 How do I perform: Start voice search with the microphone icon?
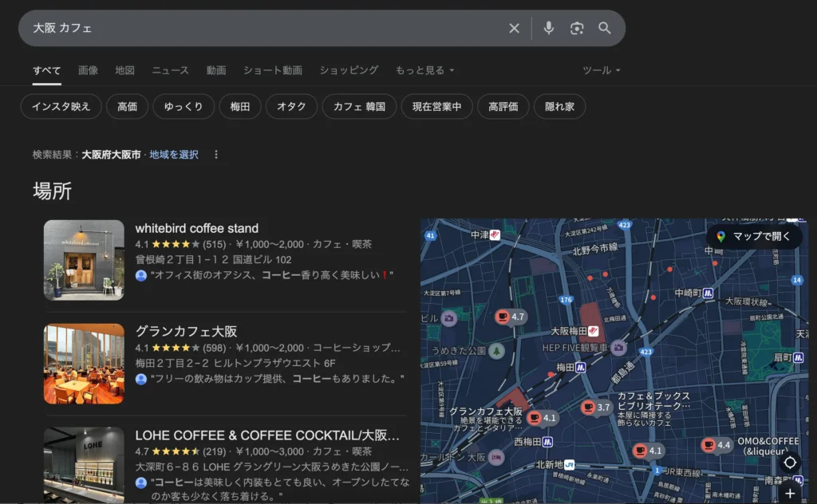click(x=549, y=28)
